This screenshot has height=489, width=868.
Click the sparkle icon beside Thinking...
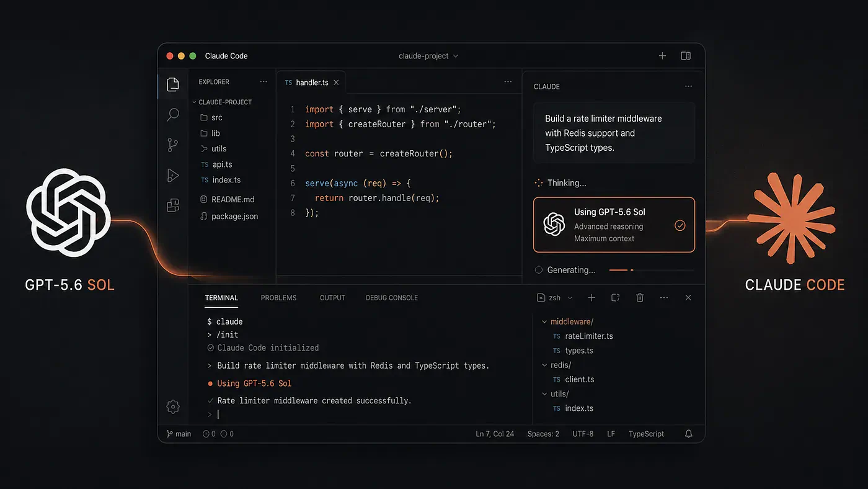point(539,183)
